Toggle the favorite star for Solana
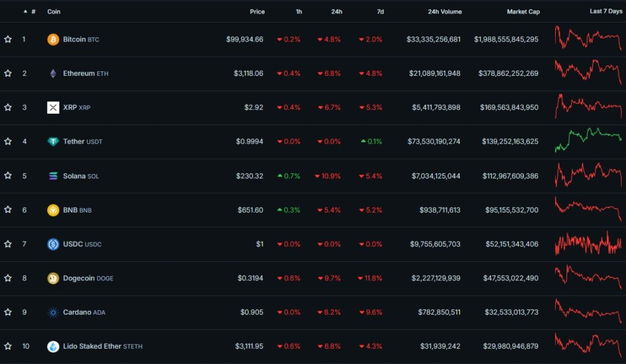This screenshot has height=364, width=626. [8, 175]
